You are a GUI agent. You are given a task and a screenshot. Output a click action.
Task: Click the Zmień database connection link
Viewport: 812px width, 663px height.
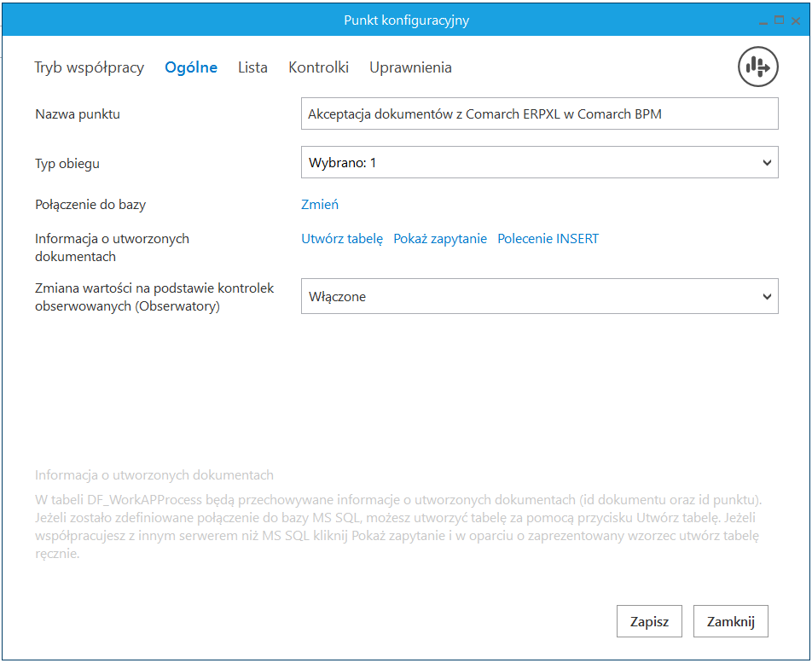click(x=320, y=204)
